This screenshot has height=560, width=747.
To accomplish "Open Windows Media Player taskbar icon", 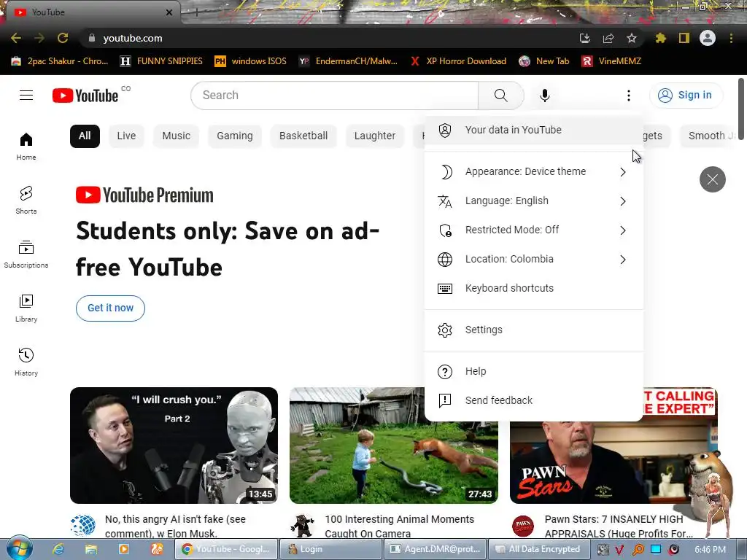I will pos(124,549).
